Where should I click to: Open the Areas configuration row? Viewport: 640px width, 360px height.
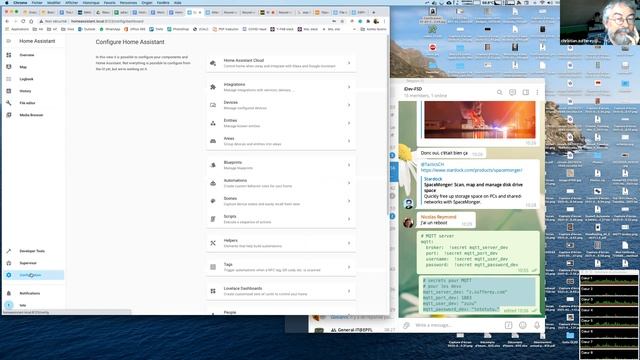point(281,141)
